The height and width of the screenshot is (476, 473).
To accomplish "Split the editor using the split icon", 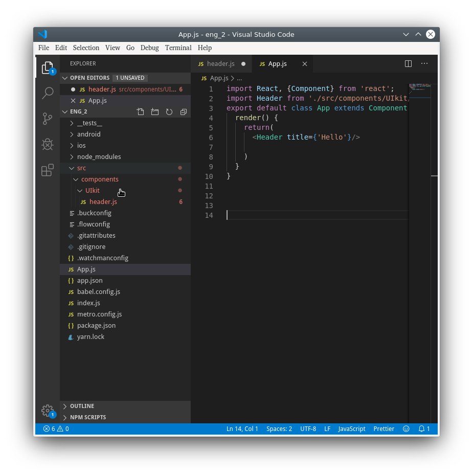I will pos(409,63).
